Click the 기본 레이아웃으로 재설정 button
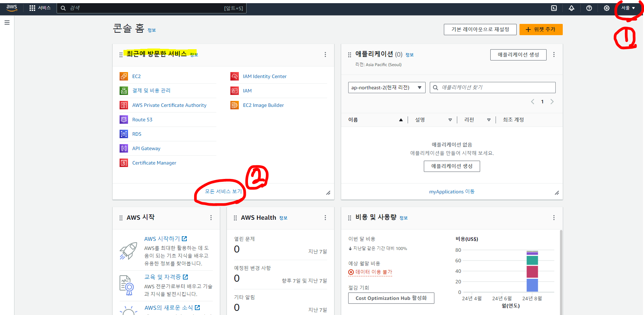Screen dimensions: 644x315 click(480, 30)
